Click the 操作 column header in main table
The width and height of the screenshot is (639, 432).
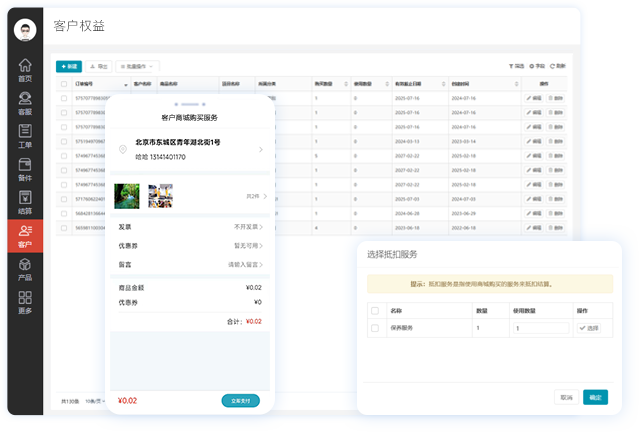(544, 84)
